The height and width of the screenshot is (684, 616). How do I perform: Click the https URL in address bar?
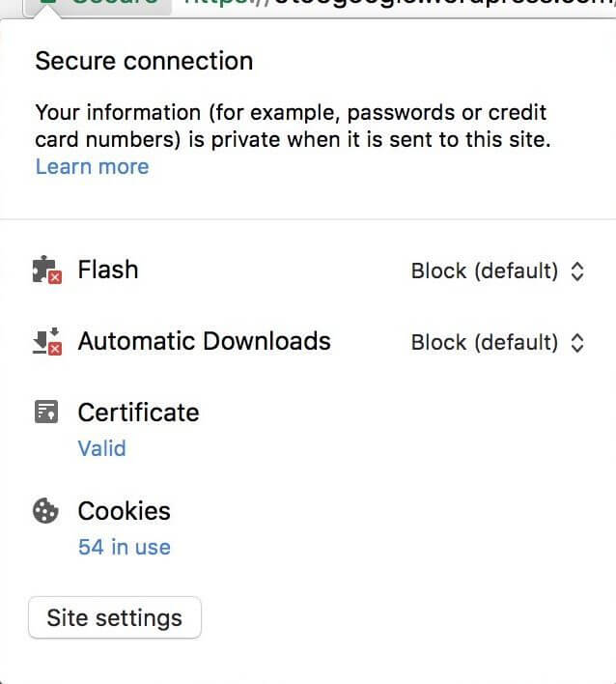[x=386, y=4]
